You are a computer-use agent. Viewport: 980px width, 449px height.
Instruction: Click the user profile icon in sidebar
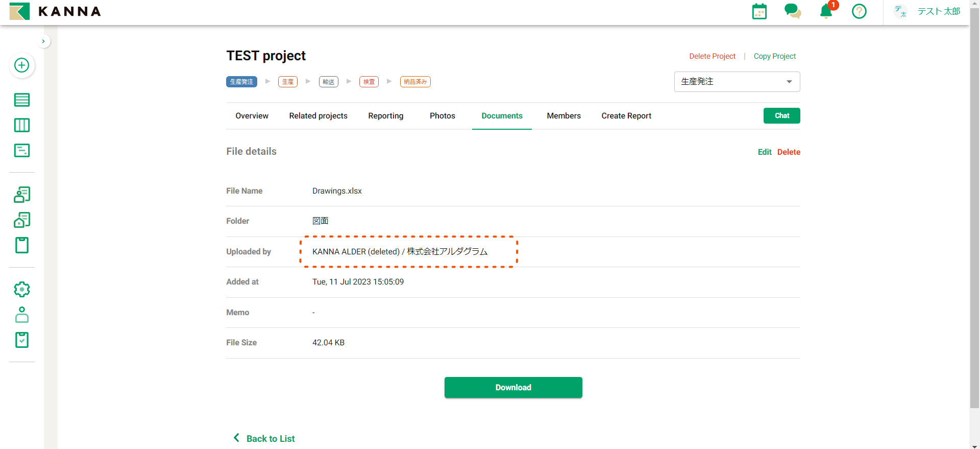[x=21, y=315]
